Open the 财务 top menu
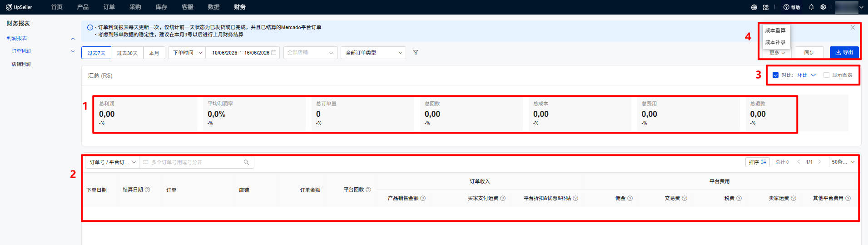Screen dimensions: 868x245 click(240, 7)
